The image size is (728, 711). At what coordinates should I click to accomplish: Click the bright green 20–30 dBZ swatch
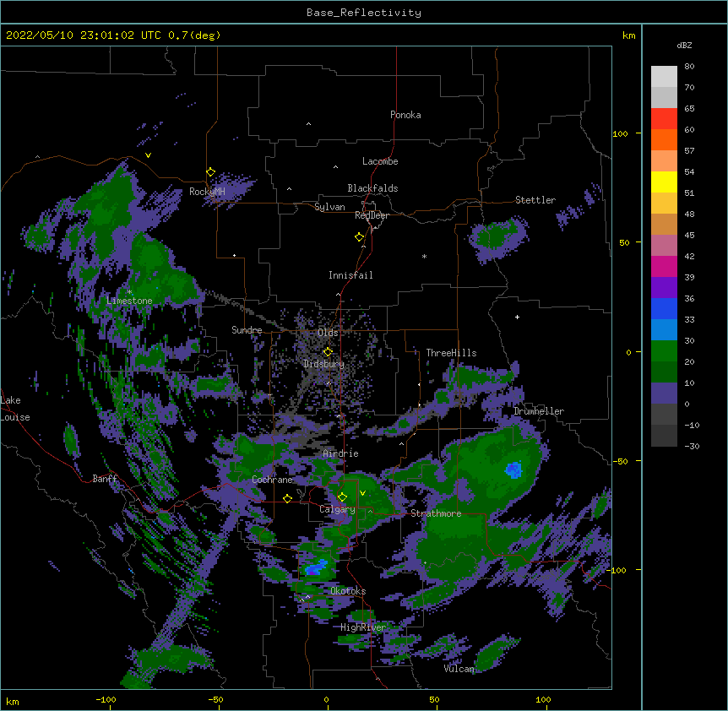(664, 351)
